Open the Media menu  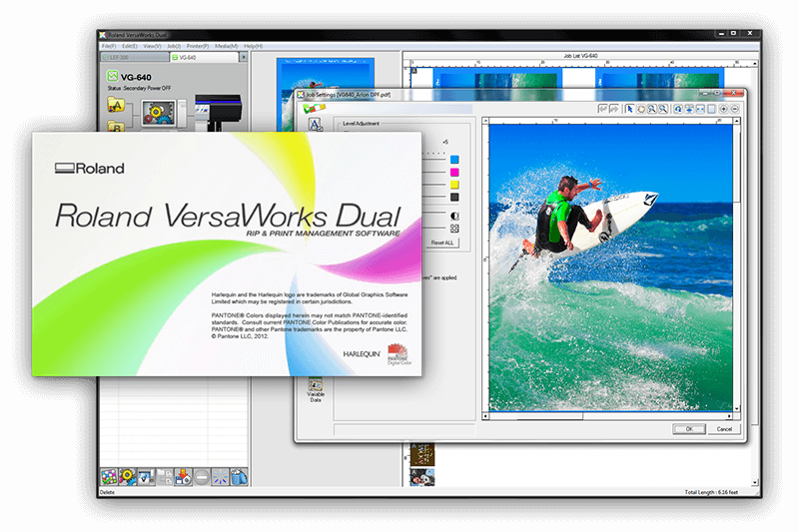coord(227,46)
